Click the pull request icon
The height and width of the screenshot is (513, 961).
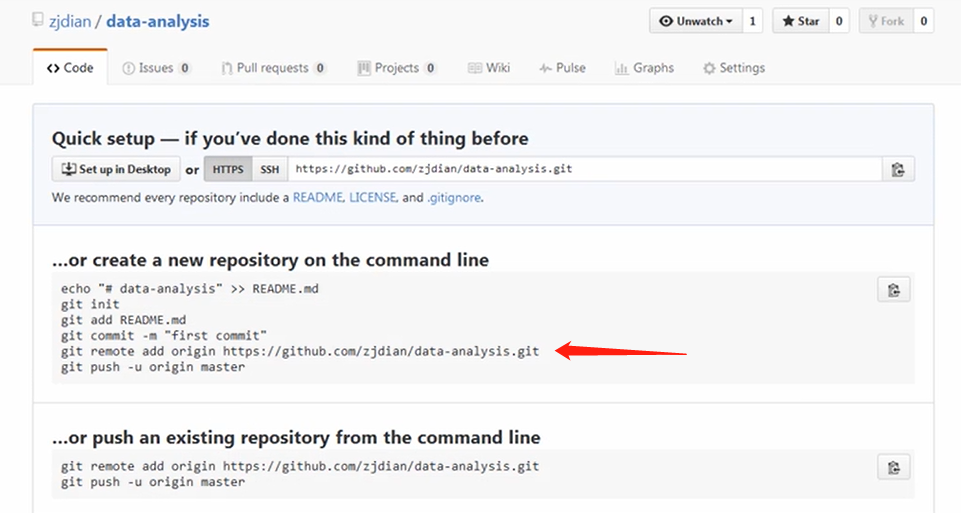coord(227,68)
